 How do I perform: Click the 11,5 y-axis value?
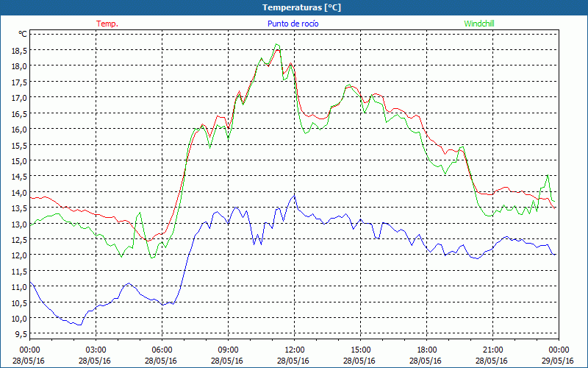(x=21, y=271)
